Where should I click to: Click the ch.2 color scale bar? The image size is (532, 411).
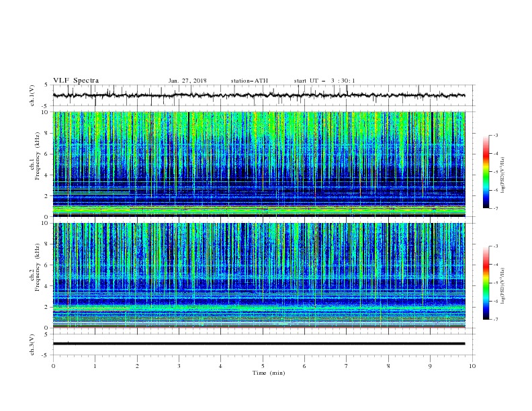coord(486,283)
